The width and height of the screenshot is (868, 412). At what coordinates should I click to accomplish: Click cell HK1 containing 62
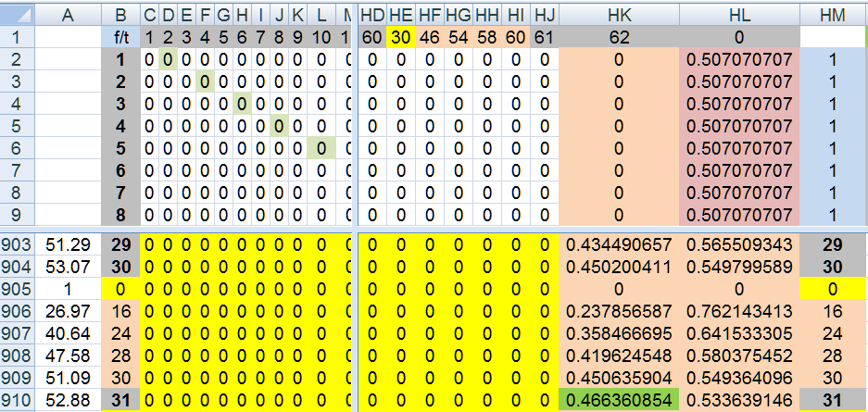click(x=619, y=37)
